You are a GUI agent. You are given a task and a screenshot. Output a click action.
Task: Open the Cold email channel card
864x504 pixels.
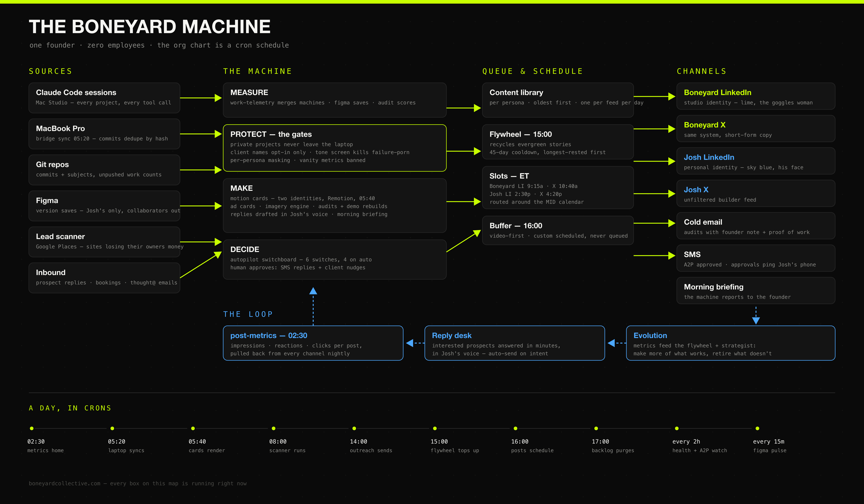coord(756,226)
